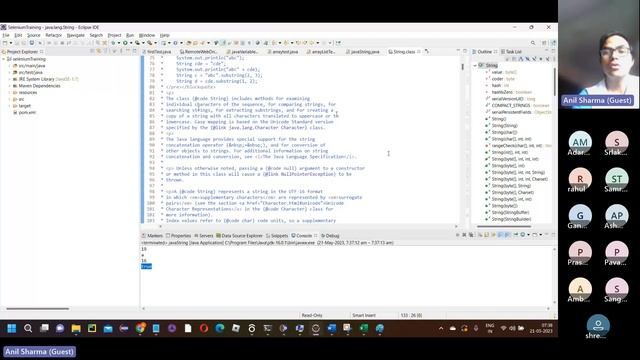Click highlighted 'true' console output
640x360 pixels.
tap(147, 267)
